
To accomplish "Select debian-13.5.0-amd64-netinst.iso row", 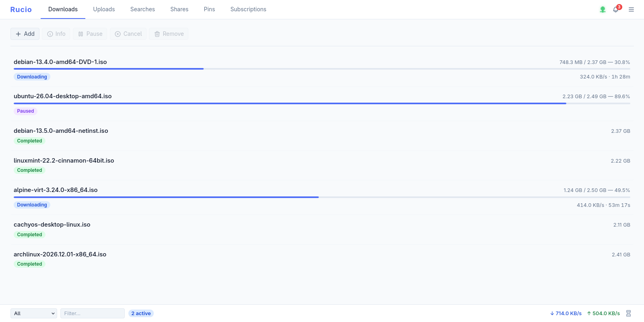I will point(322,136).
